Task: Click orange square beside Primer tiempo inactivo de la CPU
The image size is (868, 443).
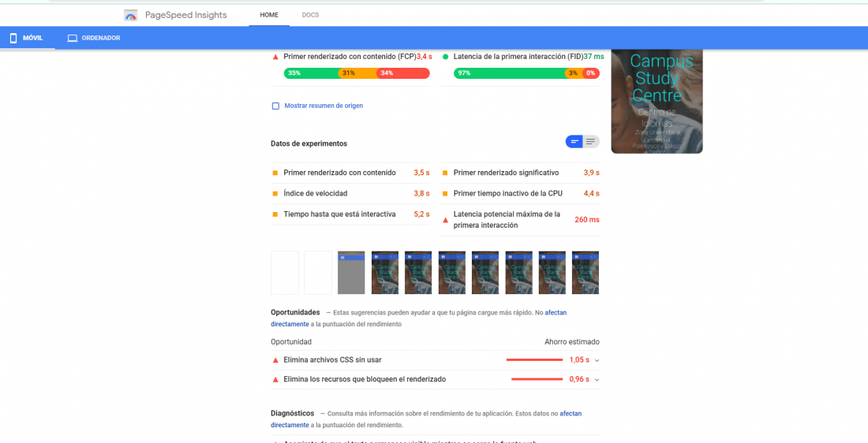Action: tap(445, 194)
